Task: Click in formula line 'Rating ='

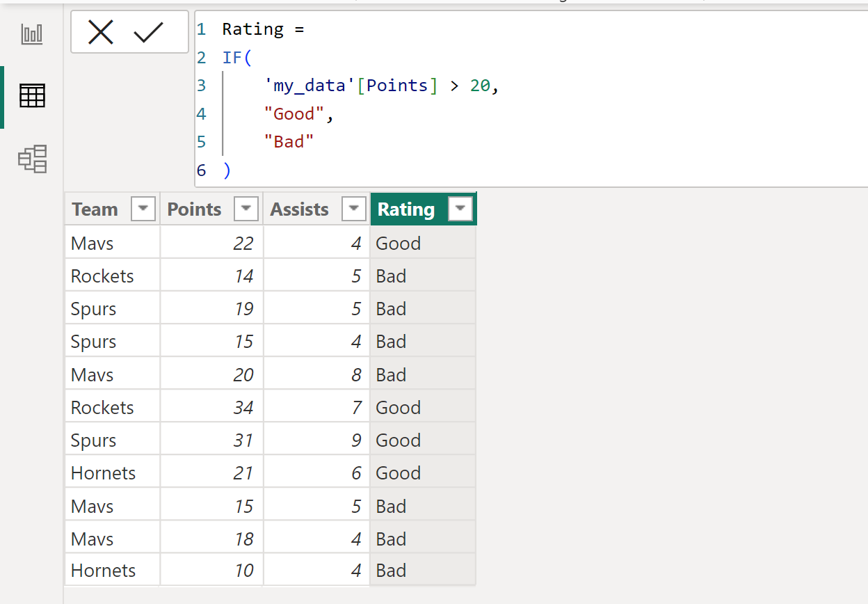Action: coord(263,29)
